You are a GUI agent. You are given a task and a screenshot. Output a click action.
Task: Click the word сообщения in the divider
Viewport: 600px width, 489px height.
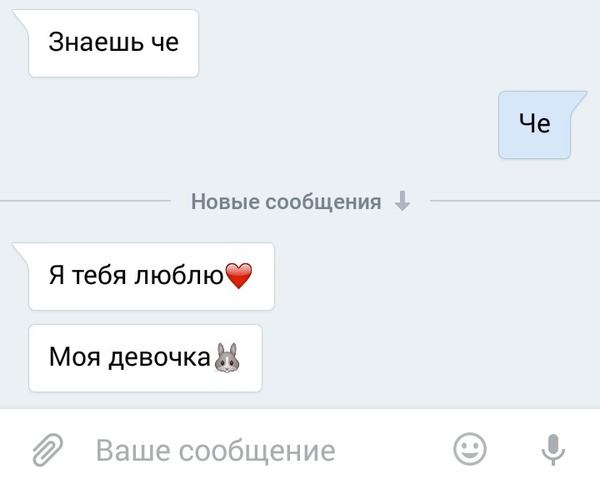[323, 202]
